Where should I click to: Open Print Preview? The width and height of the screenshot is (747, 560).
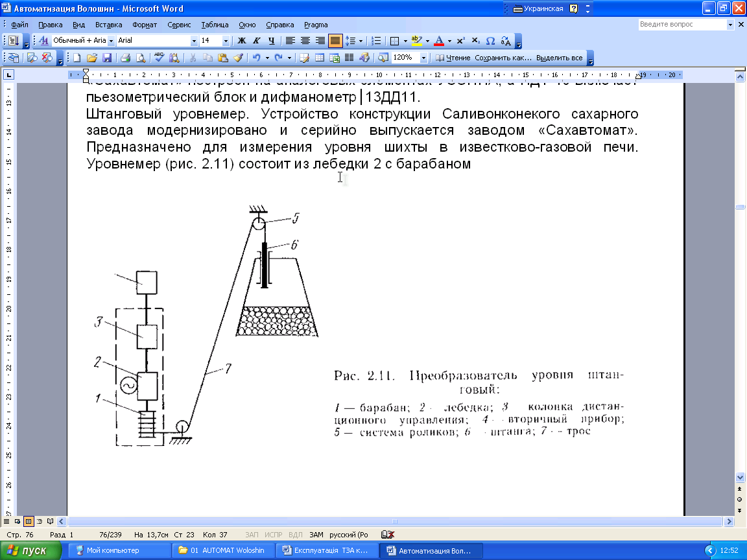click(141, 58)
